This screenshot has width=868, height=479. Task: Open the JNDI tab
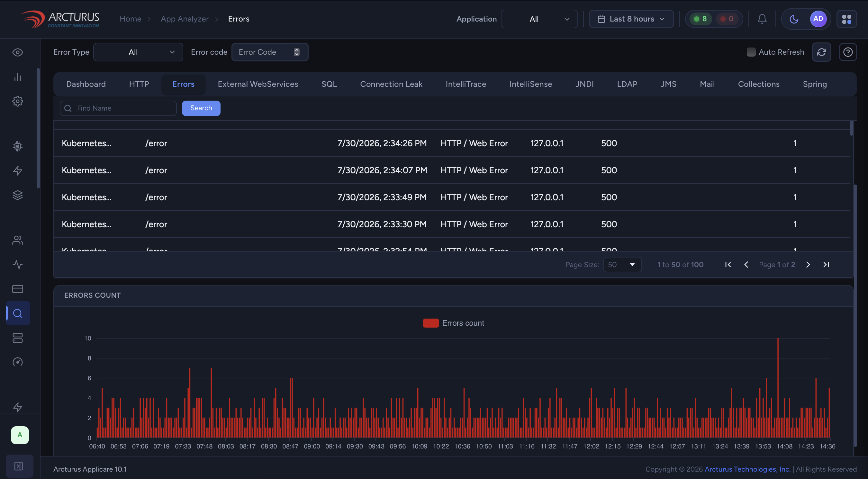click(584, 84)
